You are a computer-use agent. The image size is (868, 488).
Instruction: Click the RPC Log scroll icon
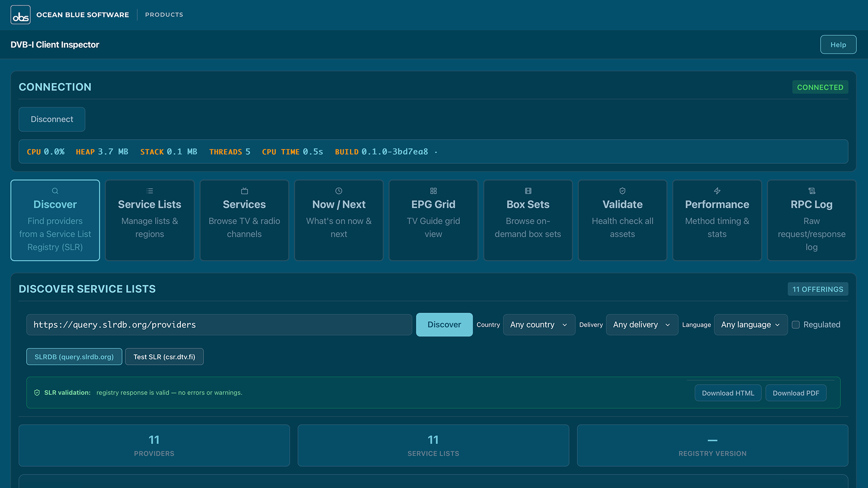811,191
